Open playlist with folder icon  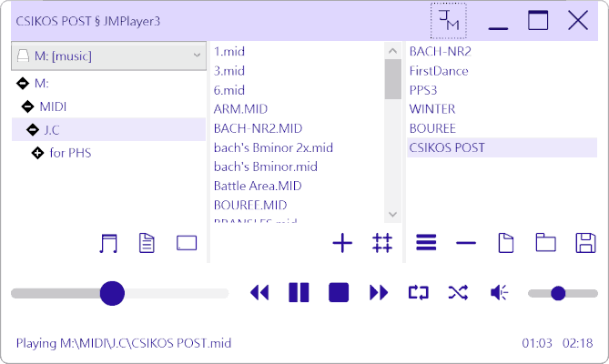click(x=545, y=243)
